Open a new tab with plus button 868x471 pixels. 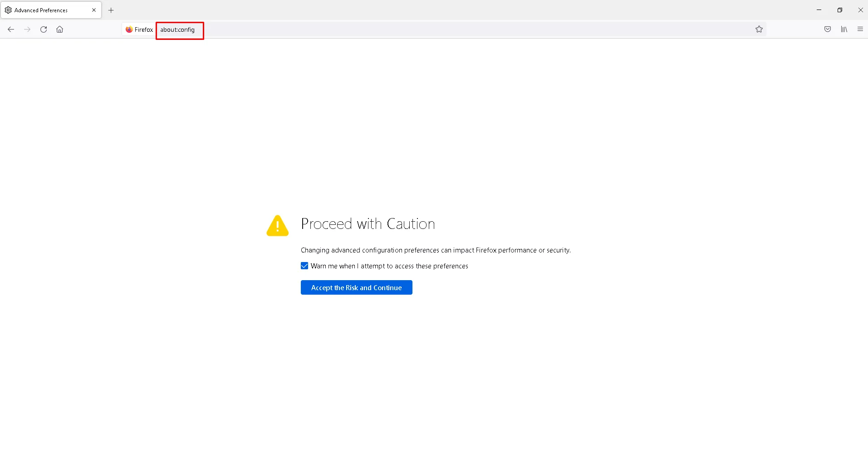coord(111,10)
